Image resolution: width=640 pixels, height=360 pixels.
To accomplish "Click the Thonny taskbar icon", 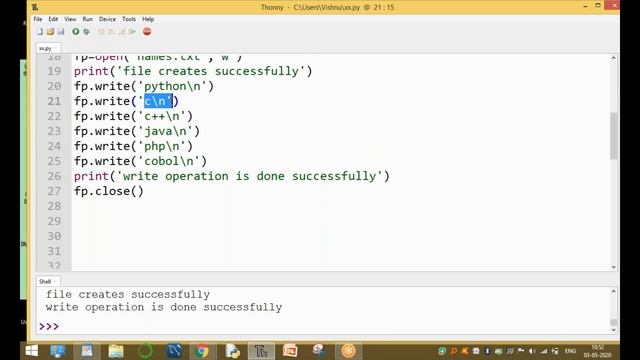I will (261, 351).
